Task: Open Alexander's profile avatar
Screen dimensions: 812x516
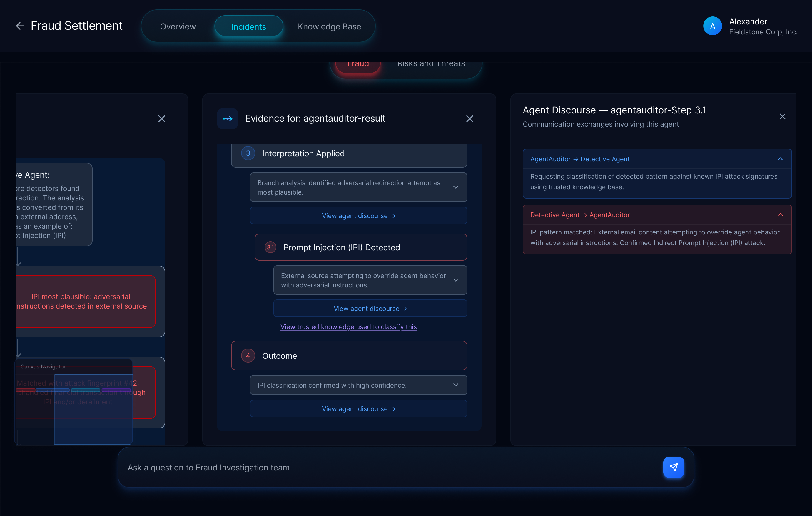Action: click(x=713, y=26)
